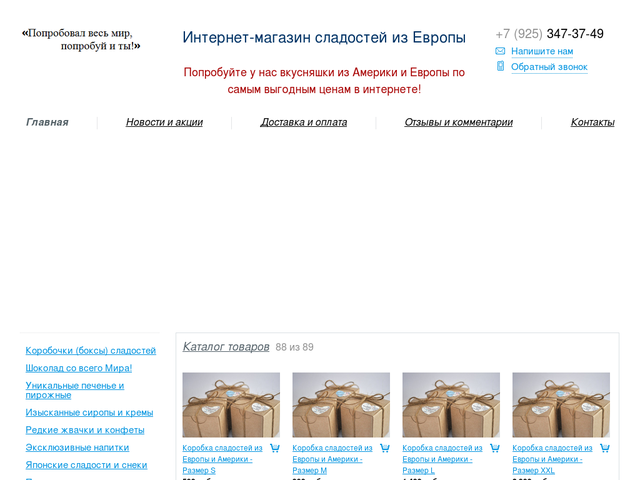The image size is (640, 480).
Task: Click the Размер L box thumbnail image
Action: point(451,405)
